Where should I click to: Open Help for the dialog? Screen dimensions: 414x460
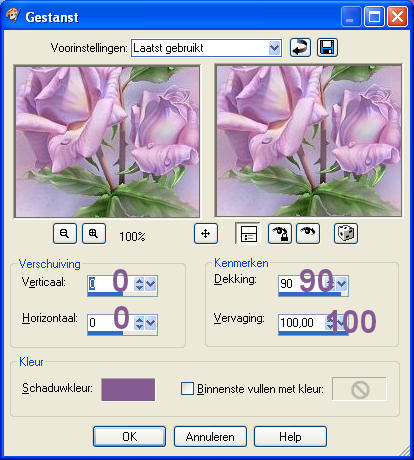(x=290, y=436)
